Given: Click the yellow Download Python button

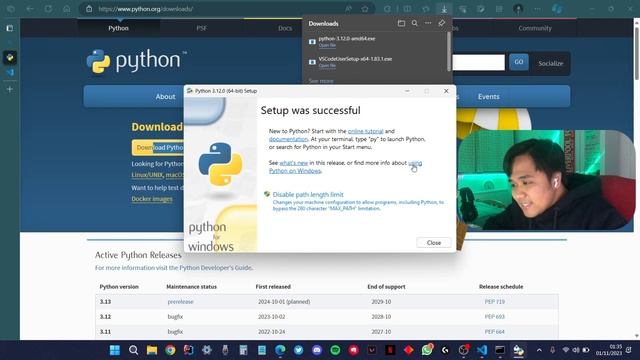Looking at the screenshot, I should tap(158, 147).
